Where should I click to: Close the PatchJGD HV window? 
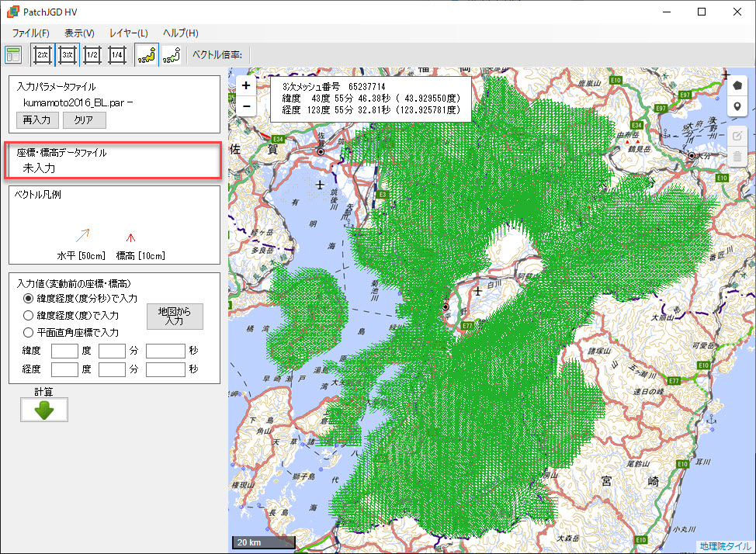737,12
